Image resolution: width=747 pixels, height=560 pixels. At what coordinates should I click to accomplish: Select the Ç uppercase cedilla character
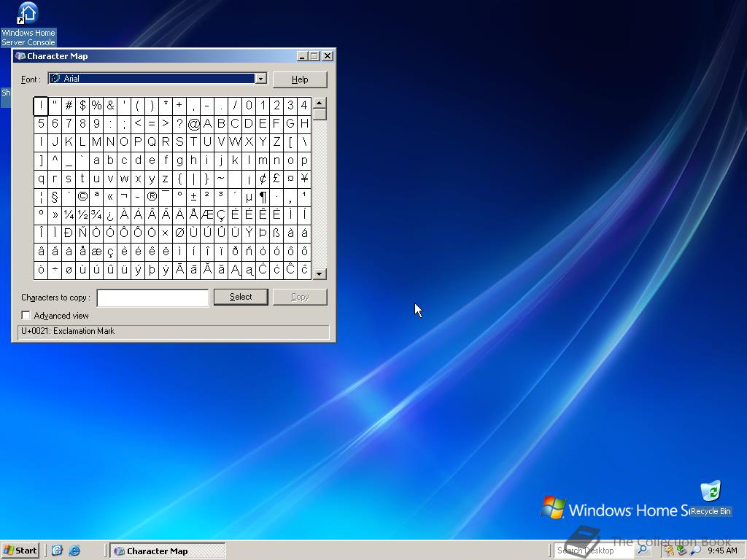[221, 215]
